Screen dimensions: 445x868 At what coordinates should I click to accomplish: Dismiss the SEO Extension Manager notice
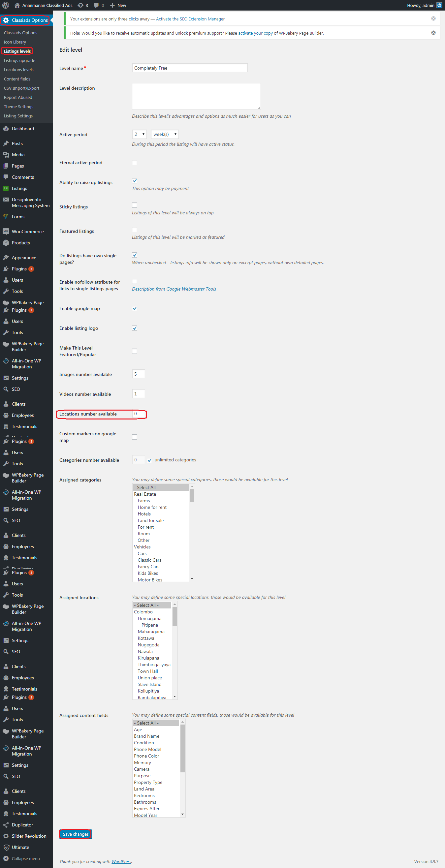coord(433,18)
